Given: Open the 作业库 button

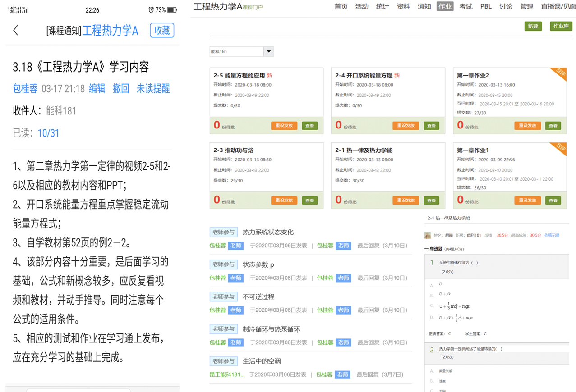Looking at the screenshot, I should click(x=561, y=26).
